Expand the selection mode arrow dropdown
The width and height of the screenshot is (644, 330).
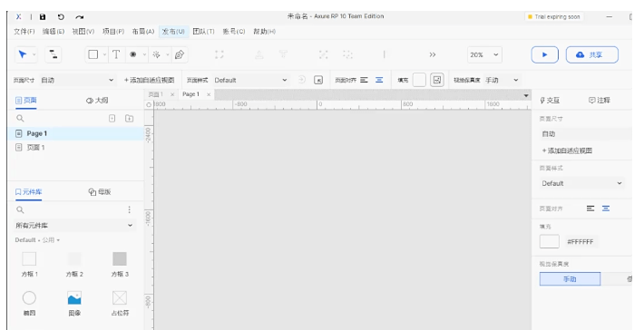click(x=34, y=54)
